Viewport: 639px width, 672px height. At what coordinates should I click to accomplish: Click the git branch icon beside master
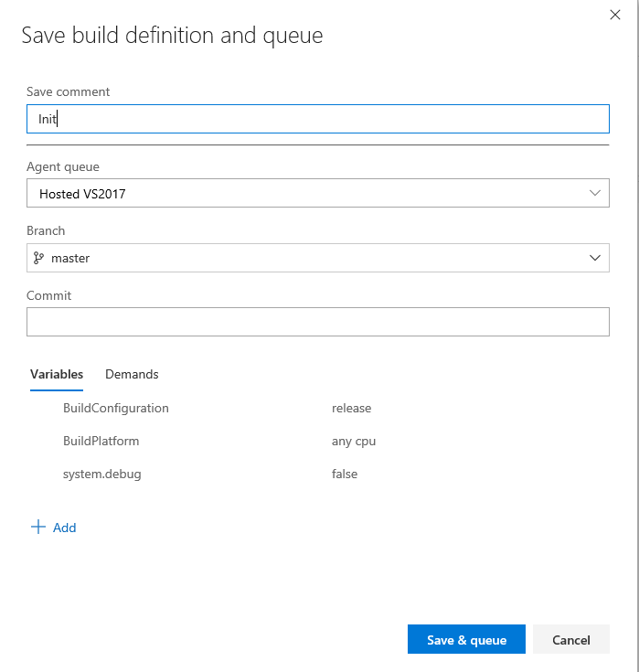39,258
